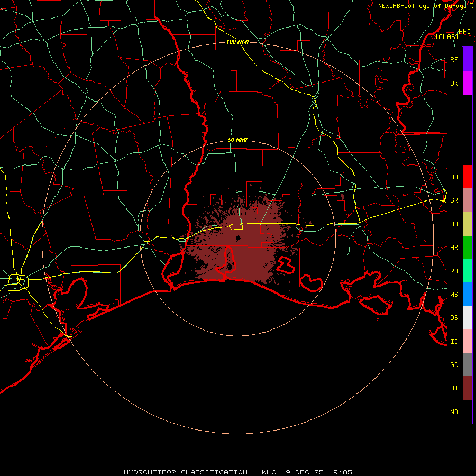Click the Hydrometeor Classification KLCH title caption

237,472
